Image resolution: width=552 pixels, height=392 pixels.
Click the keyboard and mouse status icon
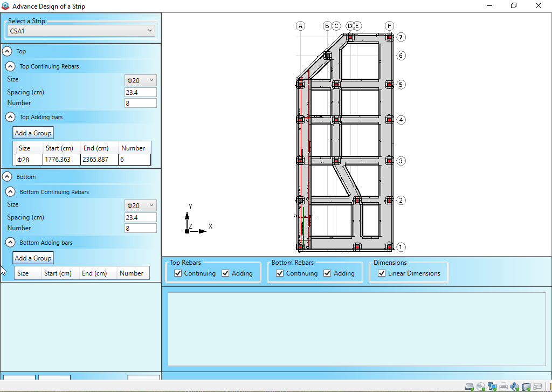pyautogui.click(x=537, y=387)
